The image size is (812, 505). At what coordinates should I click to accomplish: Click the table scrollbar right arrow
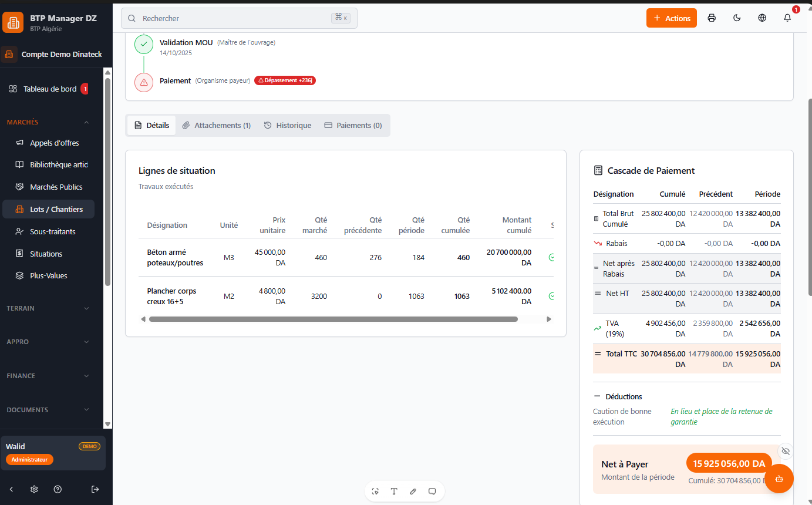click(x=549, y=319)
